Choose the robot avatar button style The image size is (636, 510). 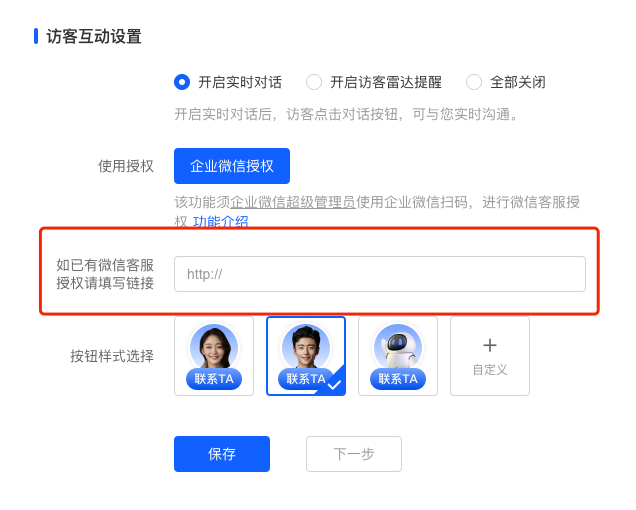tap(398, 356)
